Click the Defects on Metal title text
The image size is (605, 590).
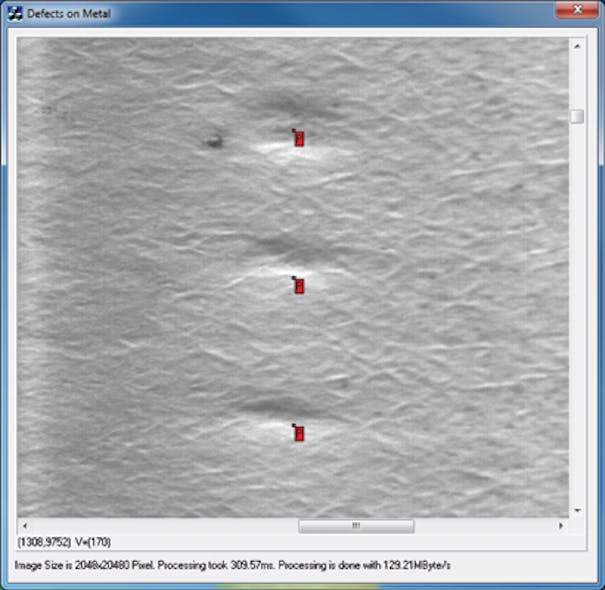coord(69,14)
